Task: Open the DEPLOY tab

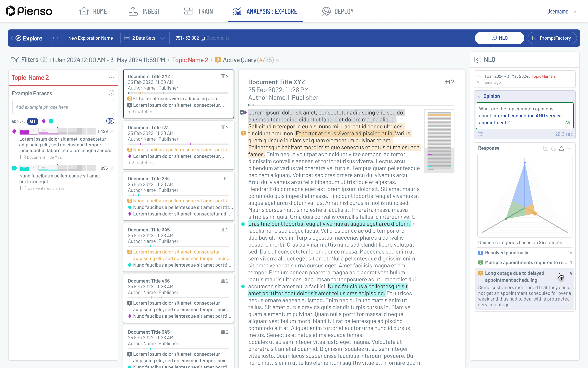Action: pyautogui.click(x=338, y=11)
